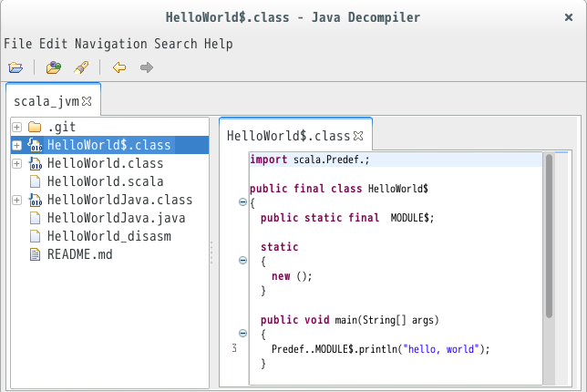The height and width of the screenshot is (392, 587).
Task: Click the MODULE$ field declaration line
Action: tap(347, 218)
